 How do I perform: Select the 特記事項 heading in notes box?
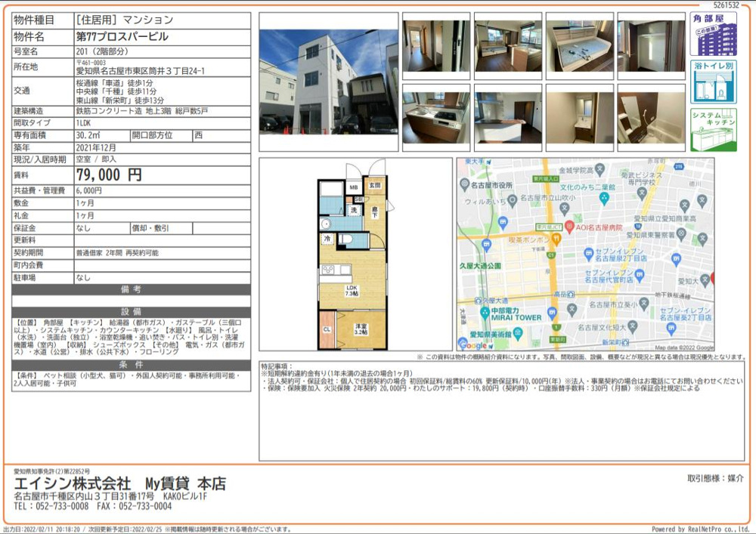(x=277, y=366)
